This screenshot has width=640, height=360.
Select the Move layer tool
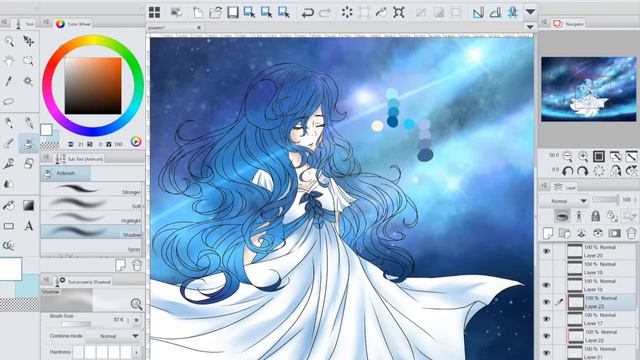pyautogui.click(x=28, y=41)
